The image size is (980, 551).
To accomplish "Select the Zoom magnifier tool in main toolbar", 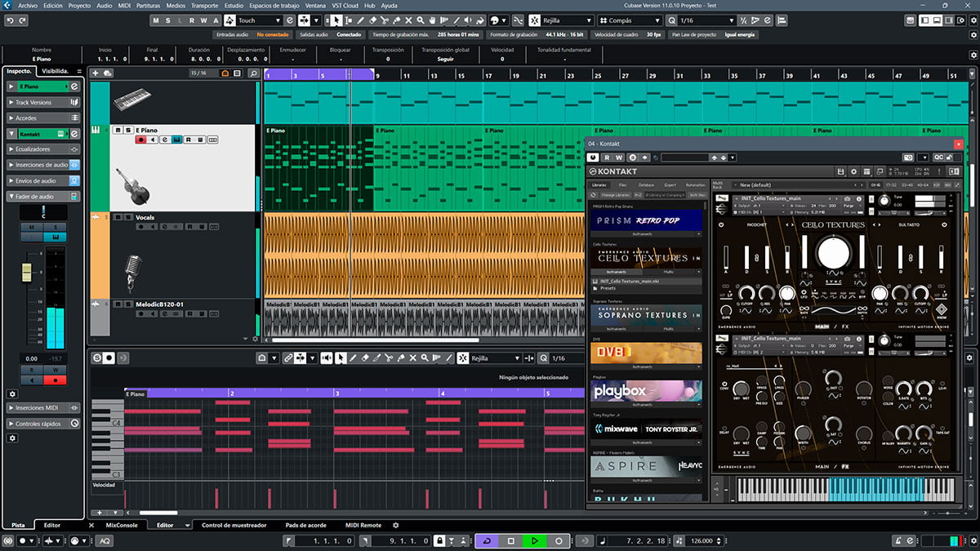I will [x=419, y=20].
